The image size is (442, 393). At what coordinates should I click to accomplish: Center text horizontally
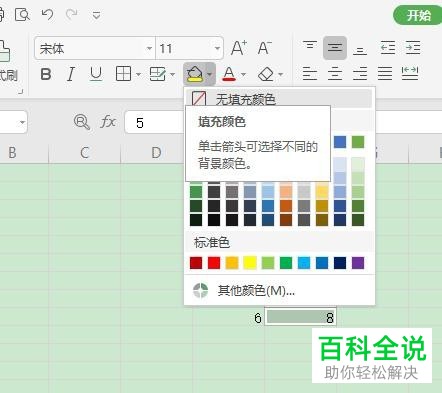335,73
